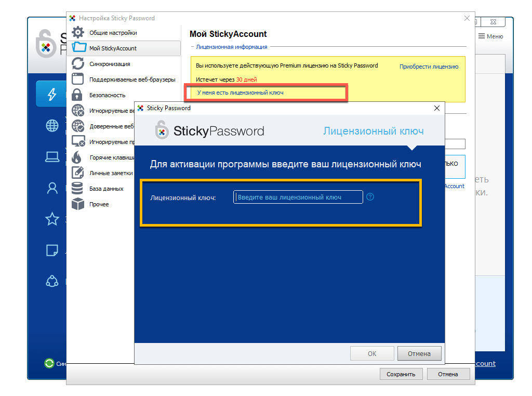Viewport: 532px width, 396px height.
Task: Click the Горячие клавиши flame icon
Action: click(x=78, y=157)
